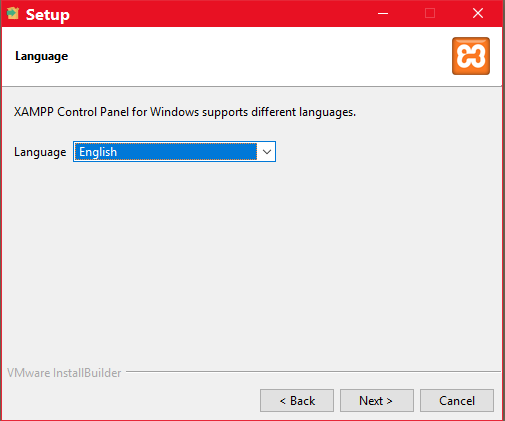The width and height of the screenshot is (505, 421).
Task: Click the 'XAMPP Control Panel for Windows' description text
Action: [185, 112]
